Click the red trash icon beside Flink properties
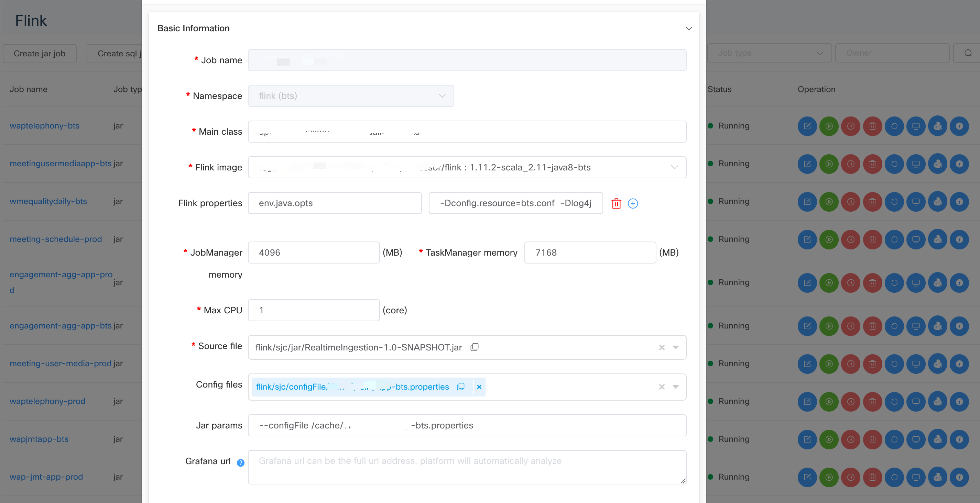 (x=616, y=203)
